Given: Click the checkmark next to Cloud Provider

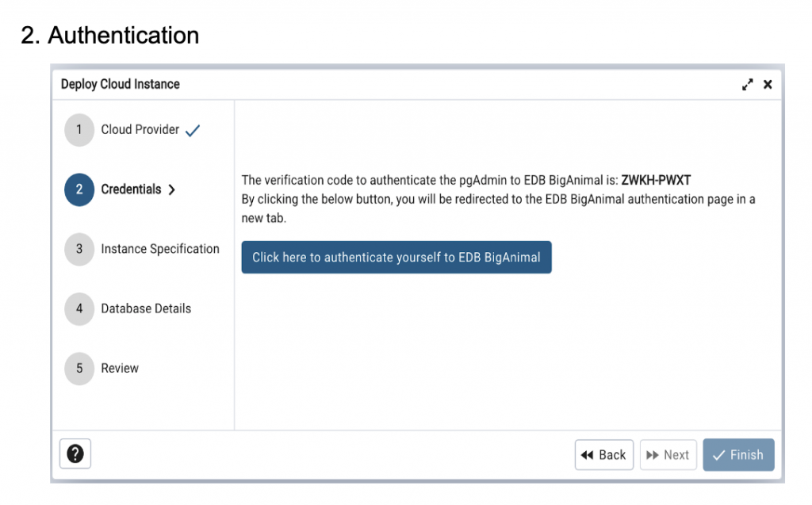Looking at the screenshot, I should 191,129.
